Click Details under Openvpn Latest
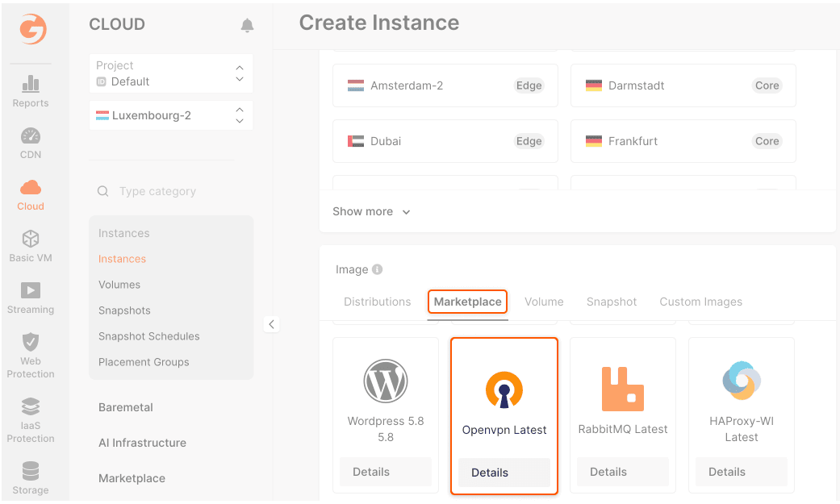840x504 pixels. click(504, 473)
